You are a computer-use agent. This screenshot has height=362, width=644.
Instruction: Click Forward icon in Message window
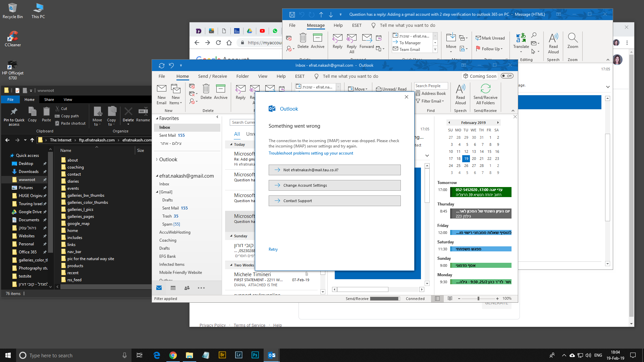tap(367, 41)
